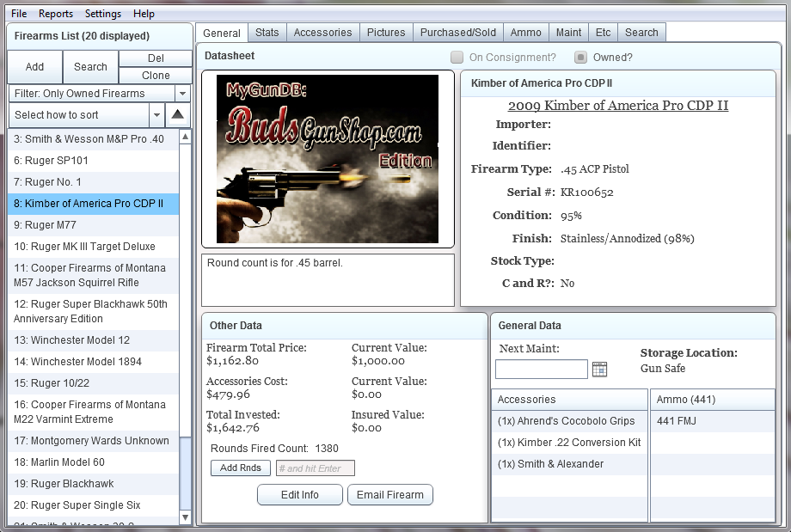
Task: Switch to the Stats tab
Action: (267, 33)
